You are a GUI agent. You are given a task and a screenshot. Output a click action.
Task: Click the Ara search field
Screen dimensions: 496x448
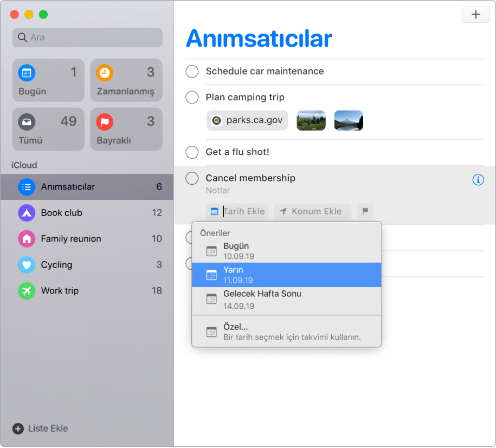click(87, 37)
